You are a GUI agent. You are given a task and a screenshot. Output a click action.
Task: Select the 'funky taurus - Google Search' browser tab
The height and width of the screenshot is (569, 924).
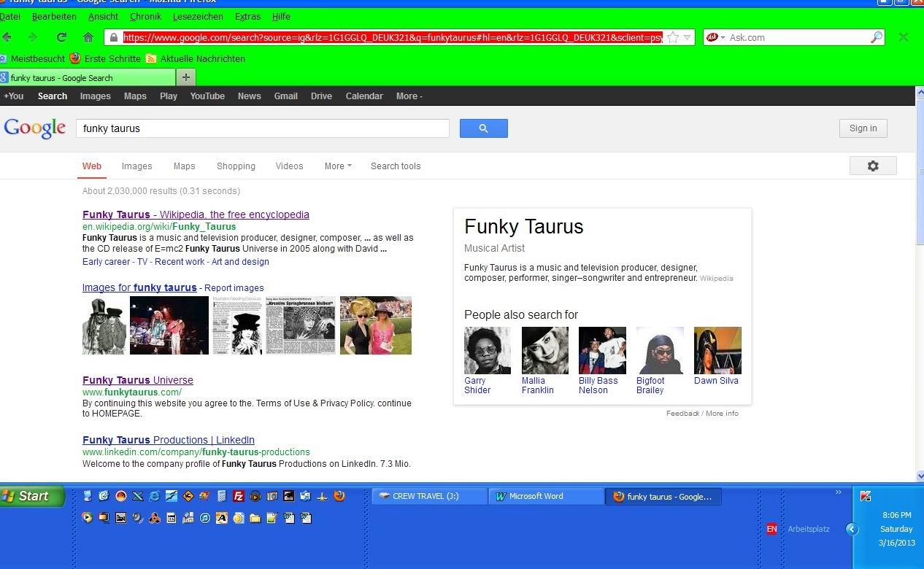coord(88,77)
